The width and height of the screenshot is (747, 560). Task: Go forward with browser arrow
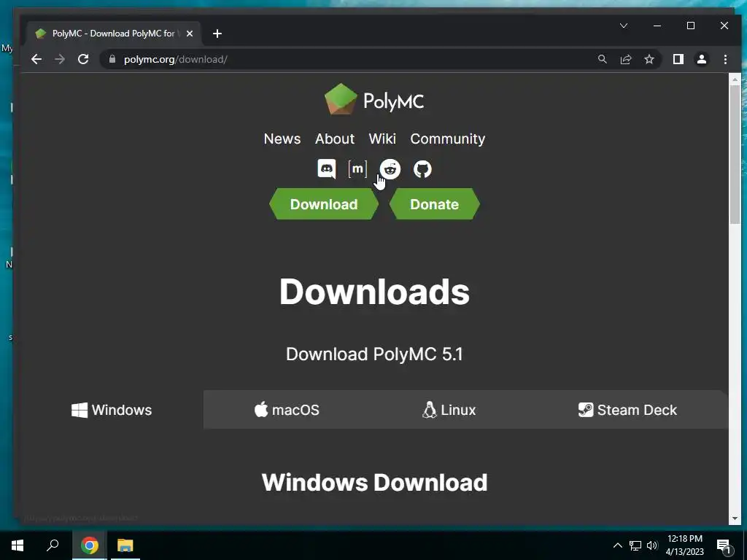point(60,59)
